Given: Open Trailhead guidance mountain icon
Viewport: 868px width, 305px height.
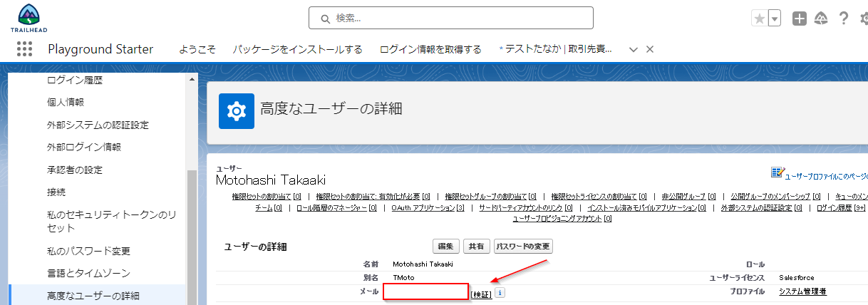Looking at the screenshot, I should point(821,19).
